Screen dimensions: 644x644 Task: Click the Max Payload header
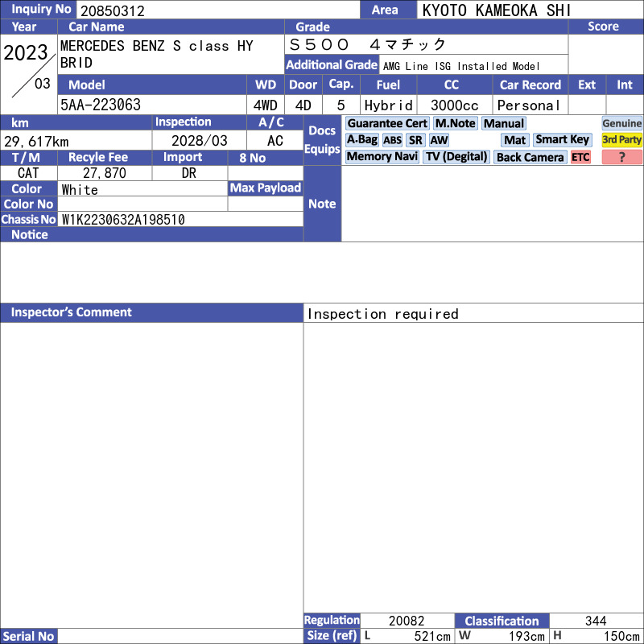point(266,188)
